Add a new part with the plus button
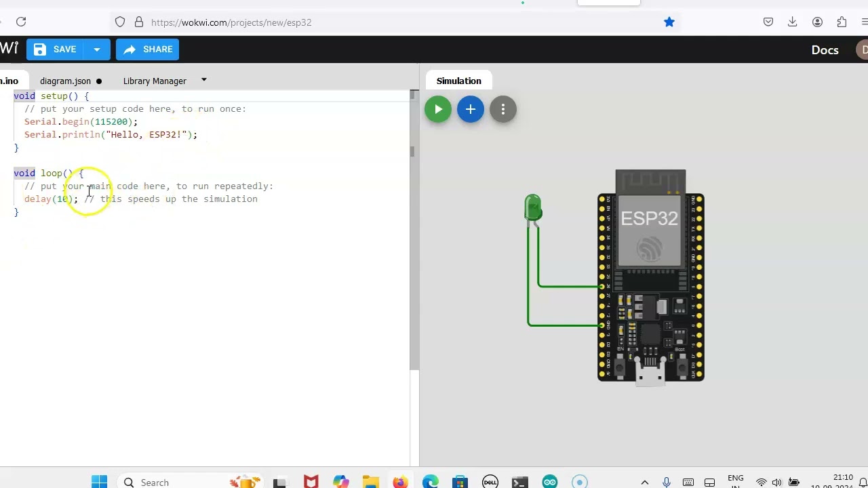This screenshot has height=488, width=868. (x=471, y=109)
